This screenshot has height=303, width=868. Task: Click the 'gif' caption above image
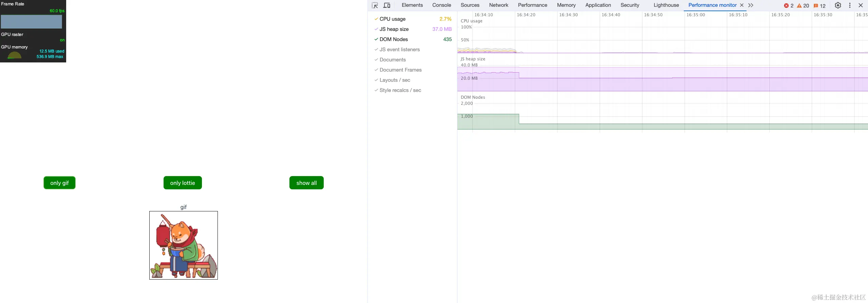coord(183,207)
